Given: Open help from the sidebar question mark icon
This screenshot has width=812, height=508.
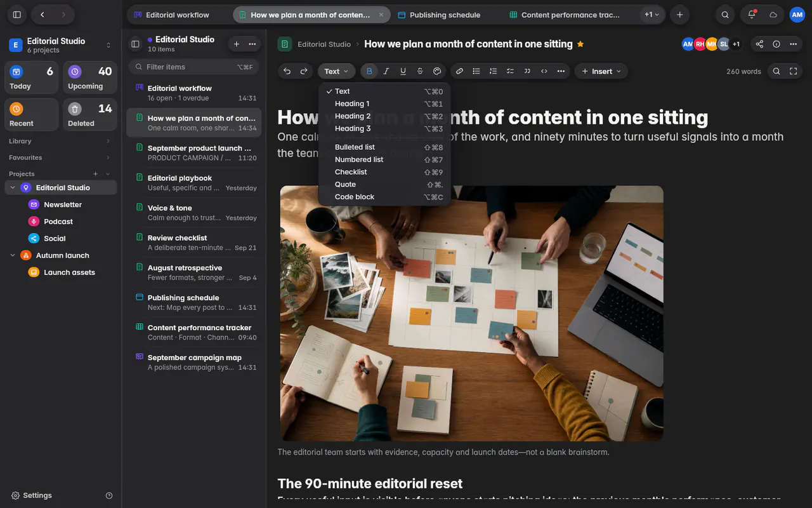Looking at the screenshot, I should [109, 495].
